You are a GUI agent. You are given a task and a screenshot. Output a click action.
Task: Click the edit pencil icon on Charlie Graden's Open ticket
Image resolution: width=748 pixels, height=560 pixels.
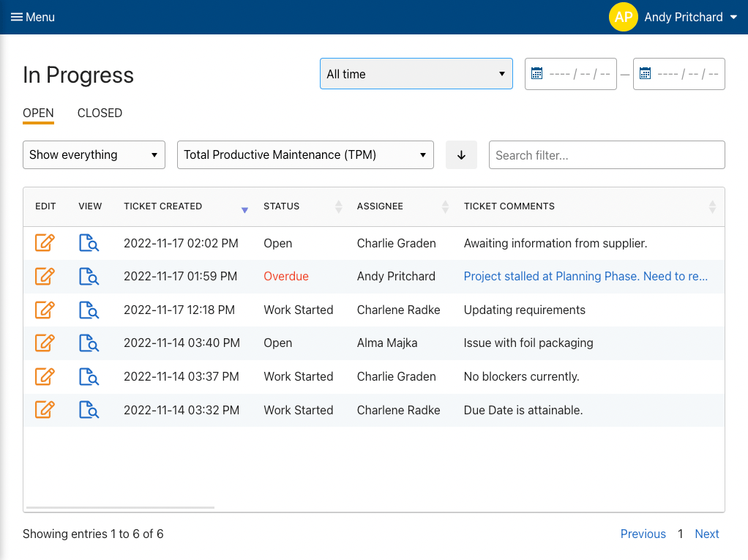click(45, 243)
